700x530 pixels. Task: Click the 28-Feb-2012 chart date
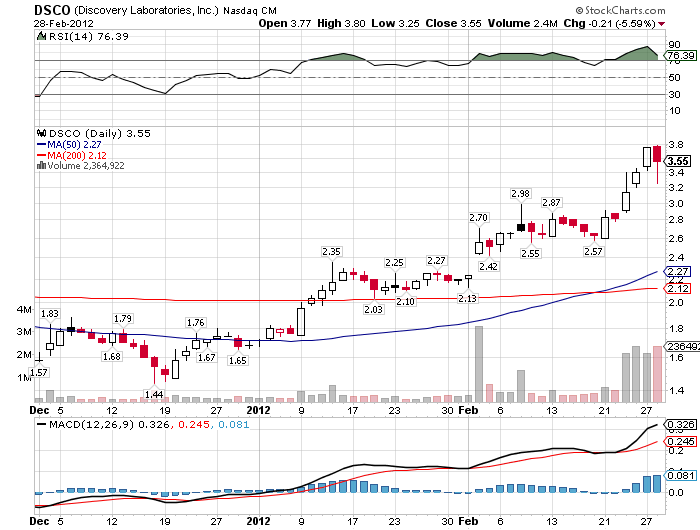pos(63,24)
